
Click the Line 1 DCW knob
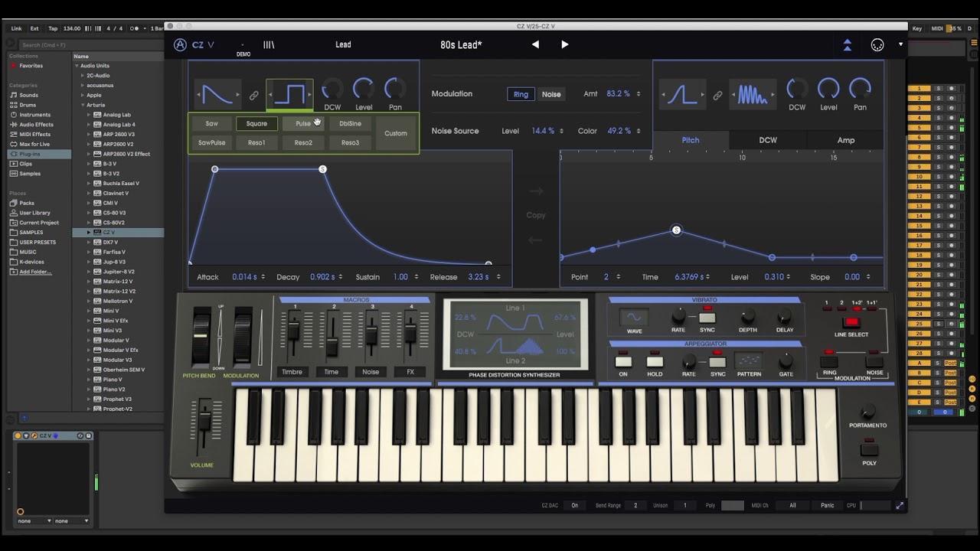[x=332, y=89]
